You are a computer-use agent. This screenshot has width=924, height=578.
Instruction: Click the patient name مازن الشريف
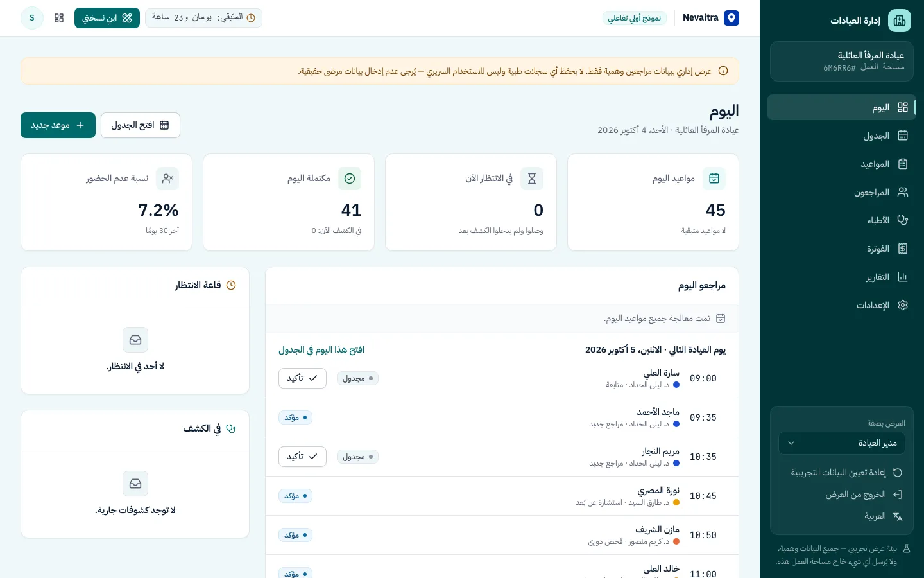point(657,530)
